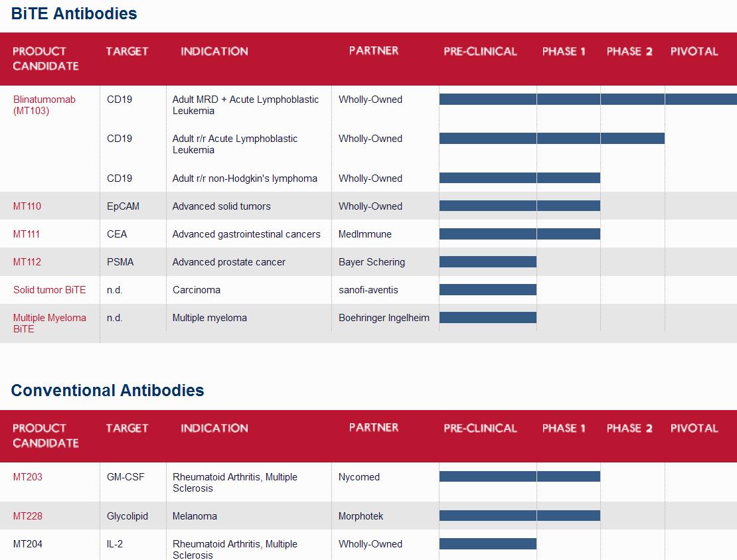
Task: Open the Solid tumor BiTE link
Action: pos(50,290)
